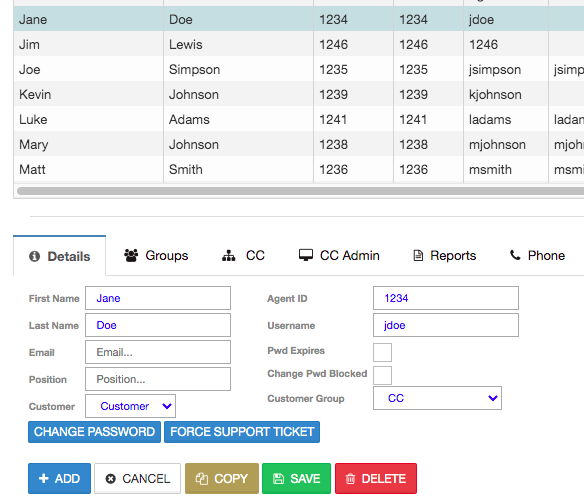Click the CHANGE PASSWORD button
Screen dimensions: 584x502
[94, 432]
